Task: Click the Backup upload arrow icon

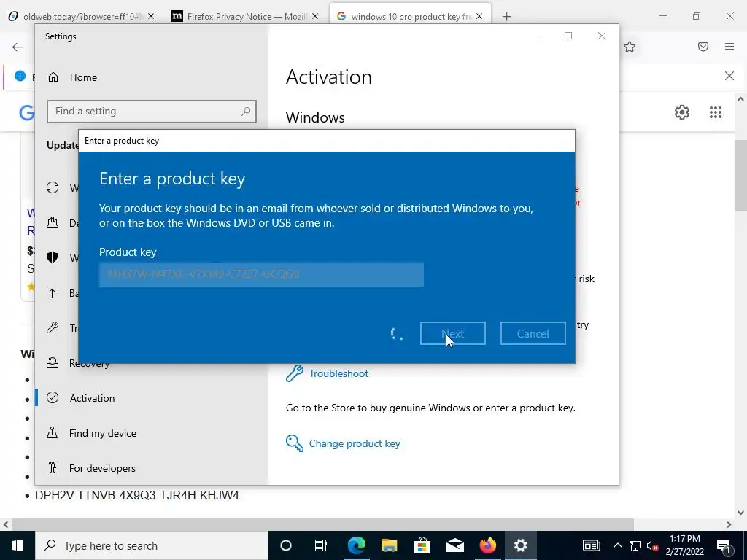Action: [53, 292]
